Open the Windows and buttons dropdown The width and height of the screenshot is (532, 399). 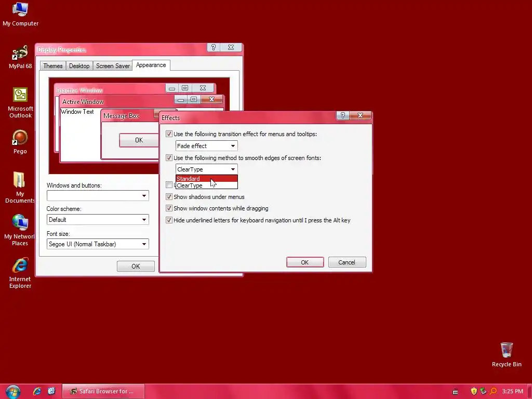98,196
